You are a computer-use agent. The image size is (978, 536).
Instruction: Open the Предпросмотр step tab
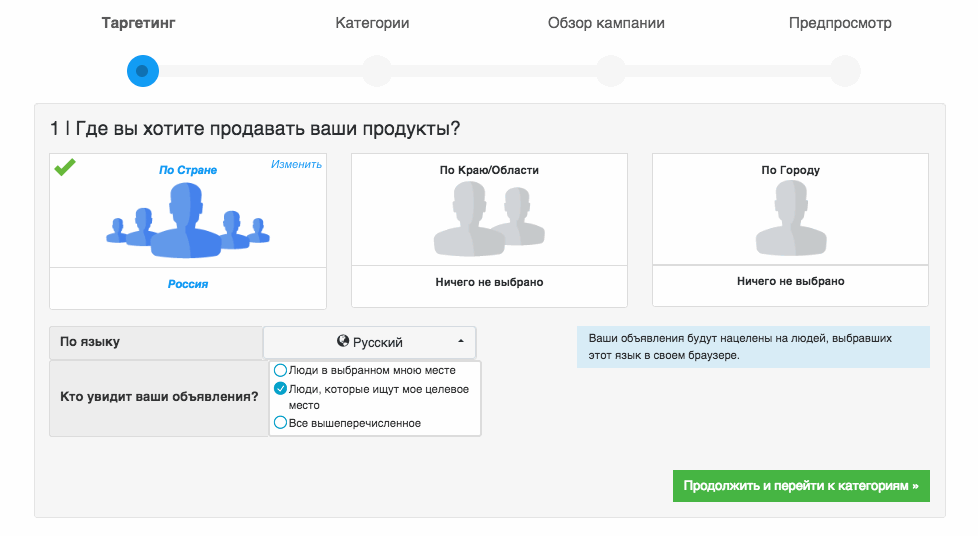840,23
